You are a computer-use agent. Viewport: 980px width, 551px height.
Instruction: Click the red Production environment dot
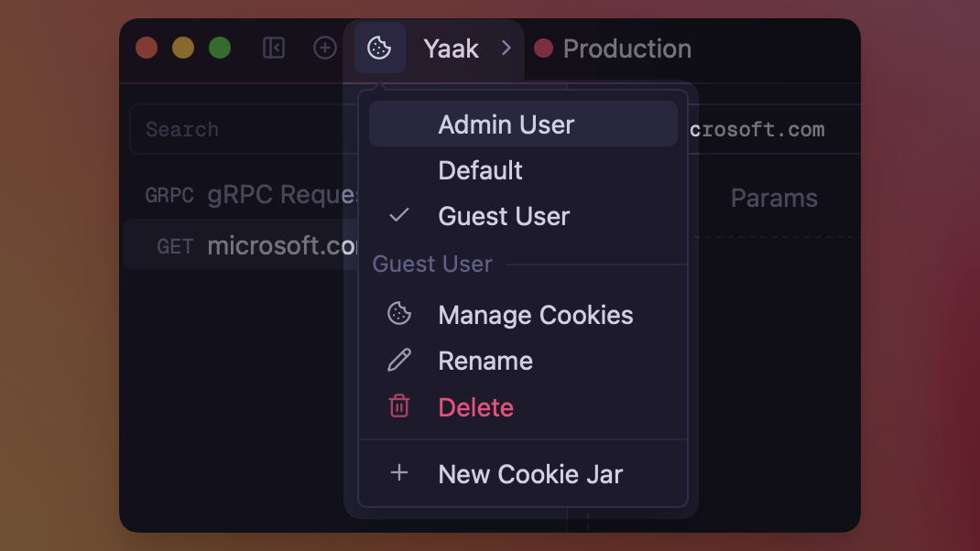point(543,49)
